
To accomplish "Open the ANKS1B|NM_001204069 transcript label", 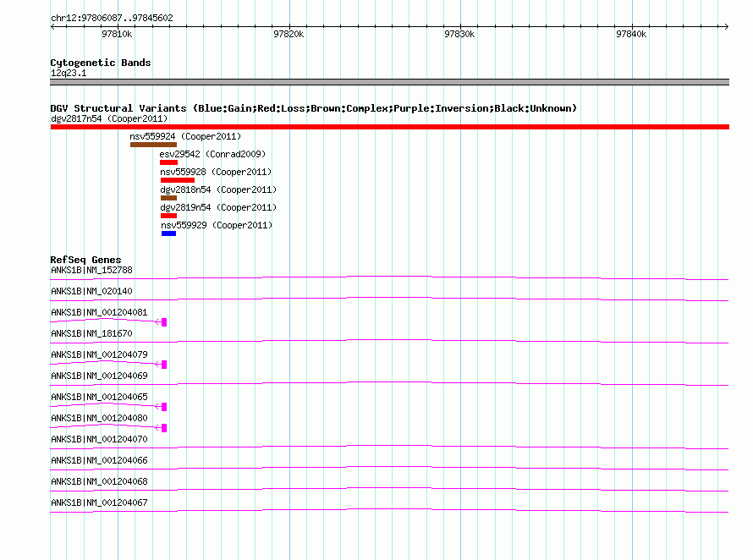I will tap(99, 376).
